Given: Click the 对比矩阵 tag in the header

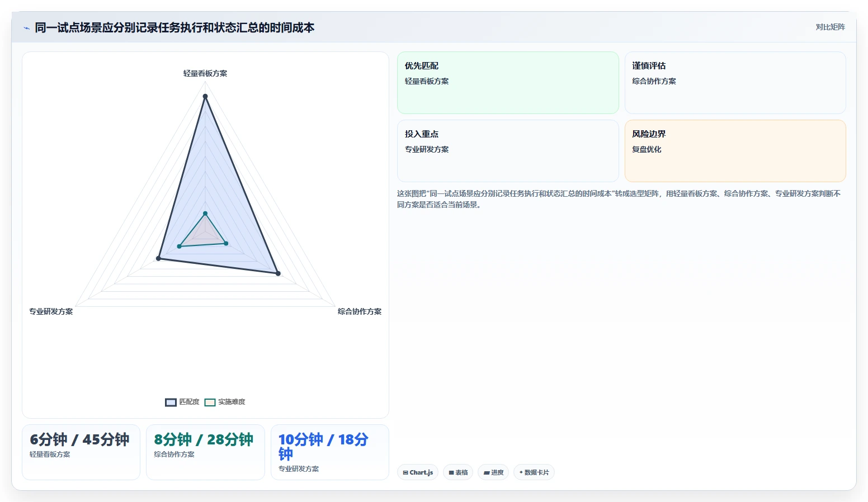Looking at the screenshot, I should tap(830, 27).
